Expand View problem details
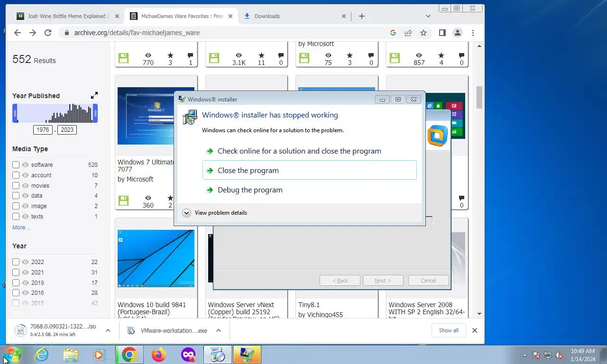Viewport: 607px width, 364px height. [215, 213]
